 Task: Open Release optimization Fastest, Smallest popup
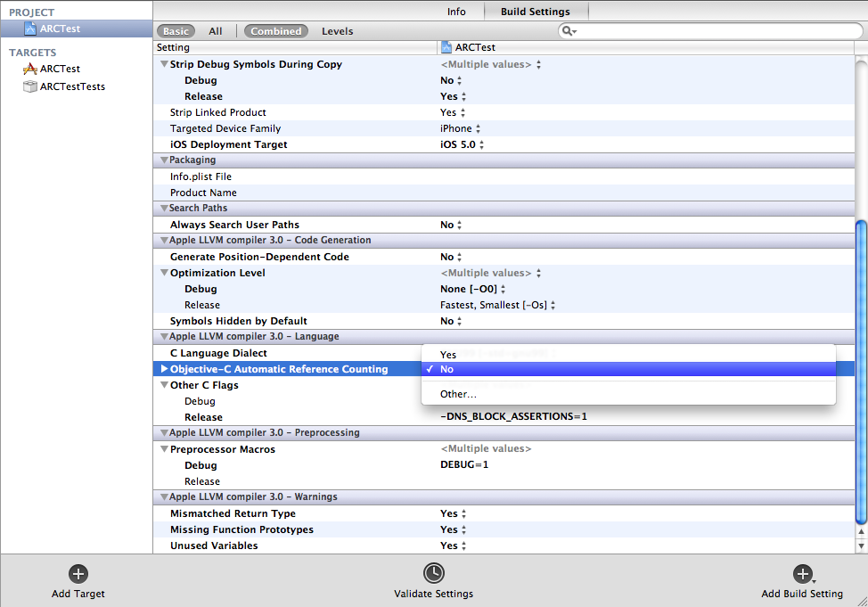pyautogui.click(x=497, y=305)
